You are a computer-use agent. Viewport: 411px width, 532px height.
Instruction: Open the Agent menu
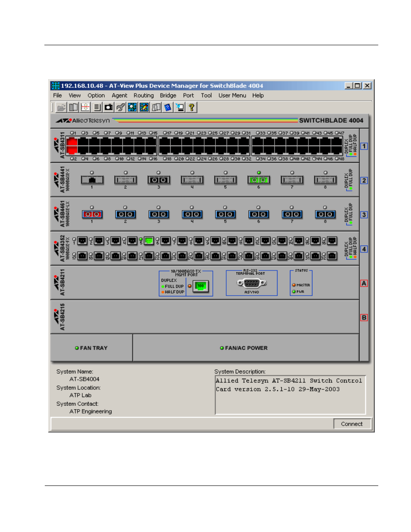point(119,96)
